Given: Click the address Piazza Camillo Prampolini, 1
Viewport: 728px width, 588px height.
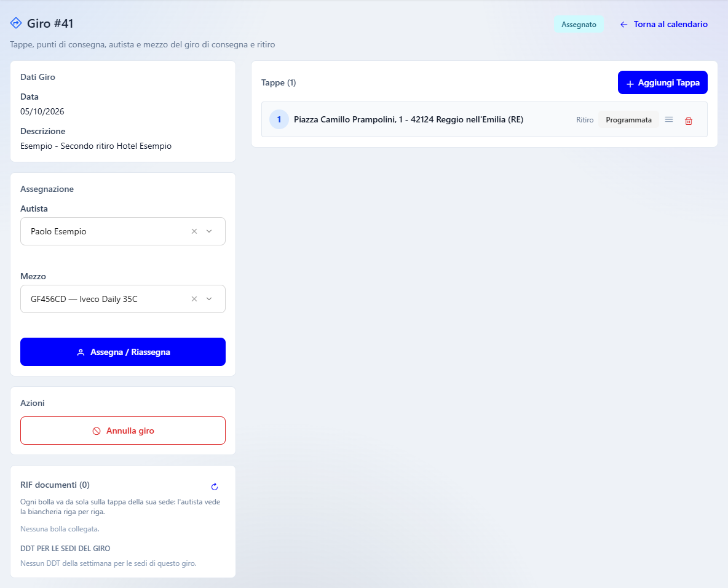Looking at the screenshot, I should tap(408, 120).
